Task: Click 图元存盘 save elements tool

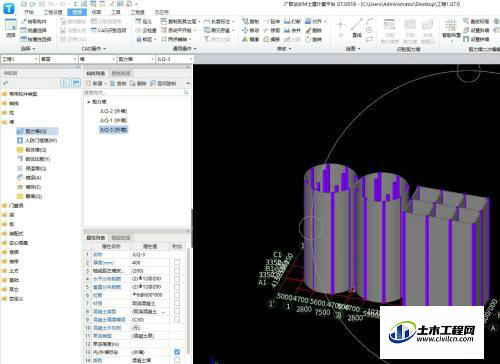Action: click(219, 30)
